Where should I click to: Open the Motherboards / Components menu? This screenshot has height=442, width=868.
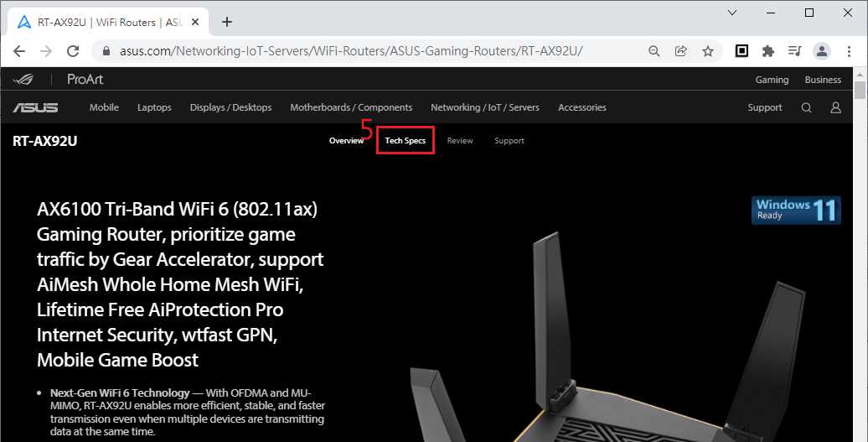tap(351, 107)
